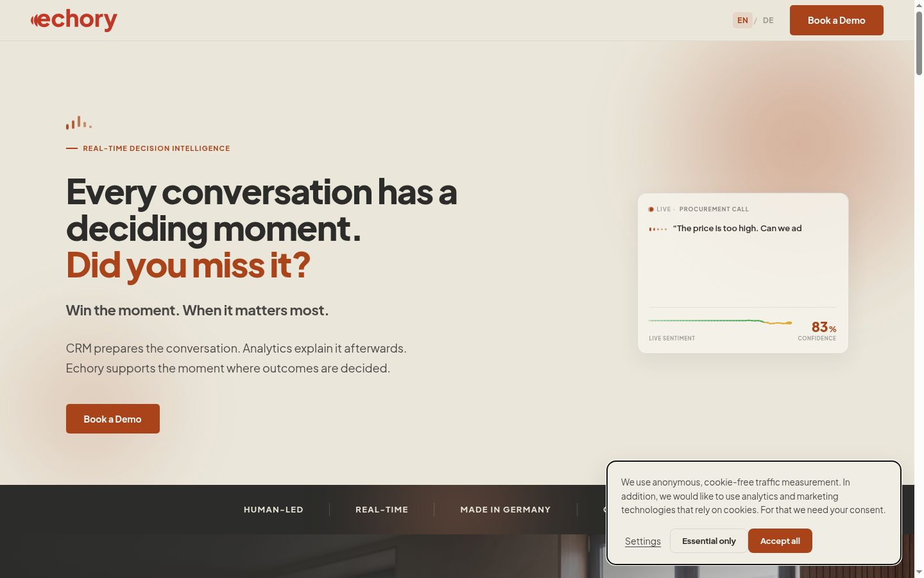Click the PROCUREMENT CALL label
The width and height of the screenshot is (924, 578).
click(714, 209)
